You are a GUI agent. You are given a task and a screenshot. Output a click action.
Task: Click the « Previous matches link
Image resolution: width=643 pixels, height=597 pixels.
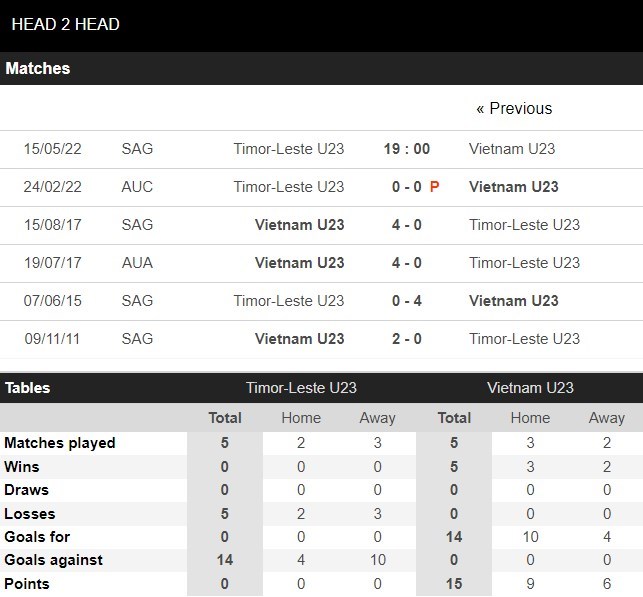514,109
